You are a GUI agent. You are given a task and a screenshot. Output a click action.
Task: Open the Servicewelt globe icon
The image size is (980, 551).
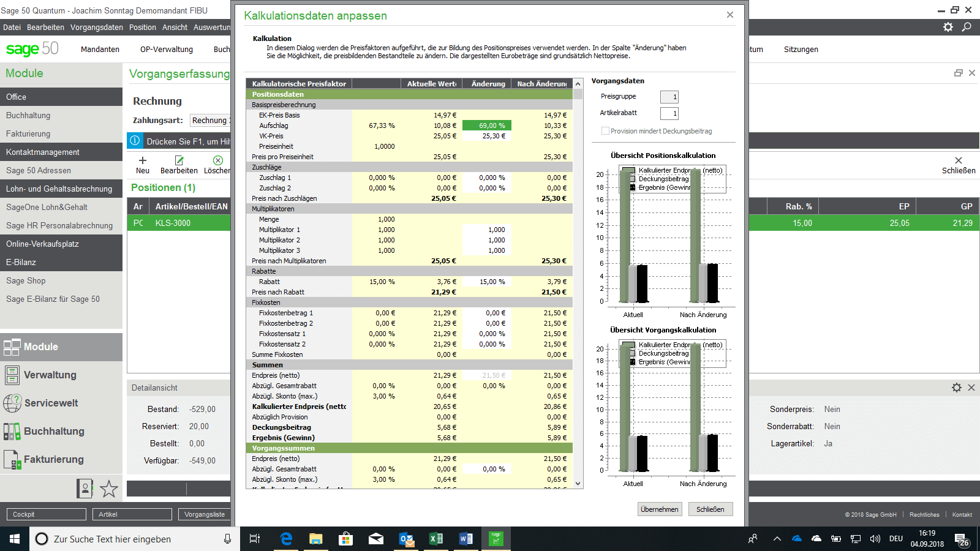click(12, 403)
